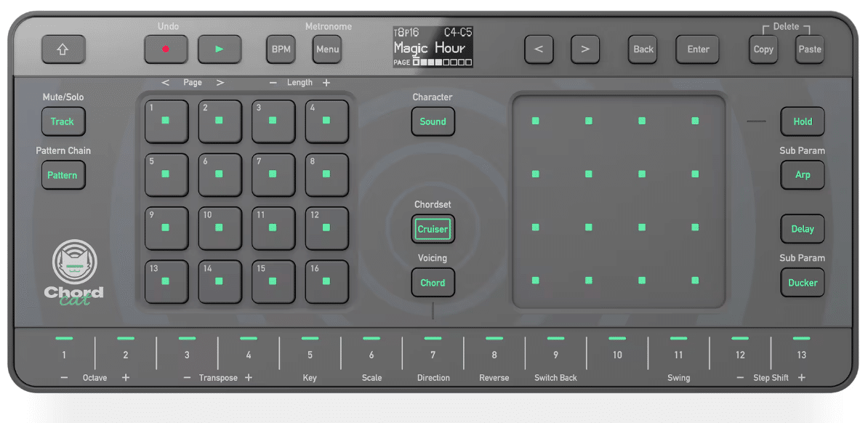Open the BPM setting

[x=281, y=49]
